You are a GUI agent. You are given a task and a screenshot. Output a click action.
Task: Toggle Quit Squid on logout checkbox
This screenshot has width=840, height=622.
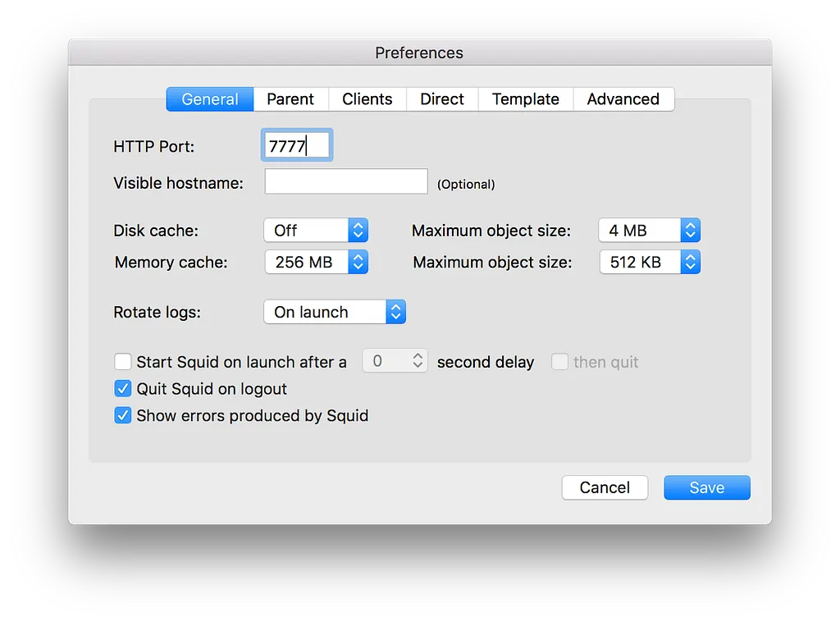(123, 388)
